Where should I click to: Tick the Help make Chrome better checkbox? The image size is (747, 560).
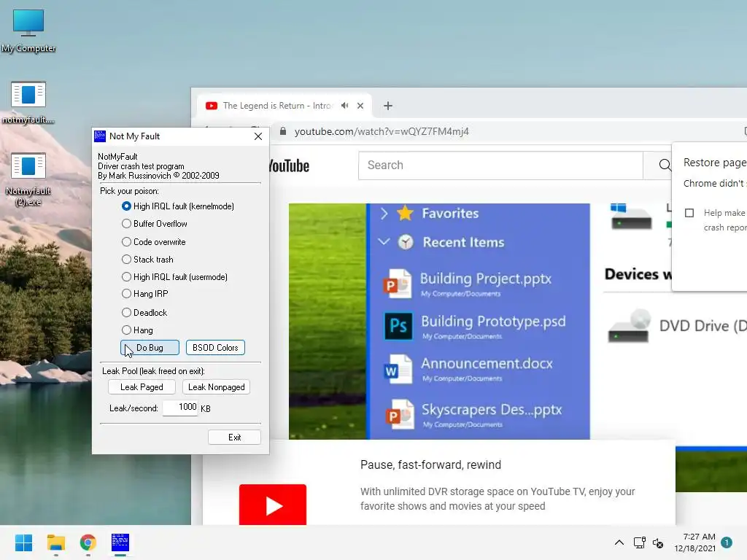pyautogui.click(x=689, y=213)
